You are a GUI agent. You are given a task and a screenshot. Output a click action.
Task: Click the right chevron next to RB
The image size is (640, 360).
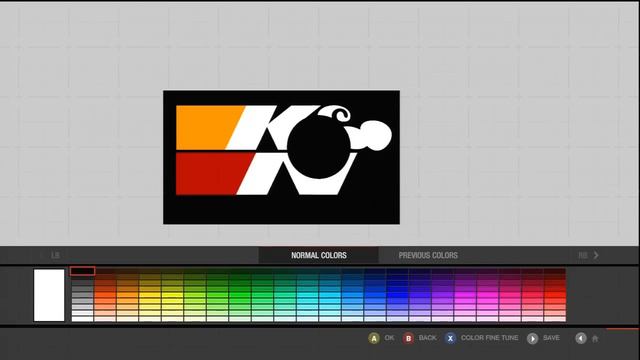coord(596,255)
